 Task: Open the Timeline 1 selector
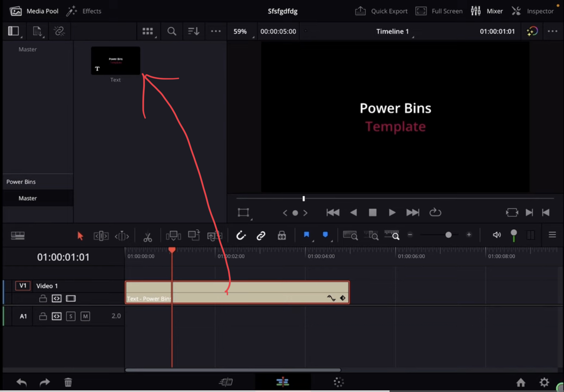(393, 31)
